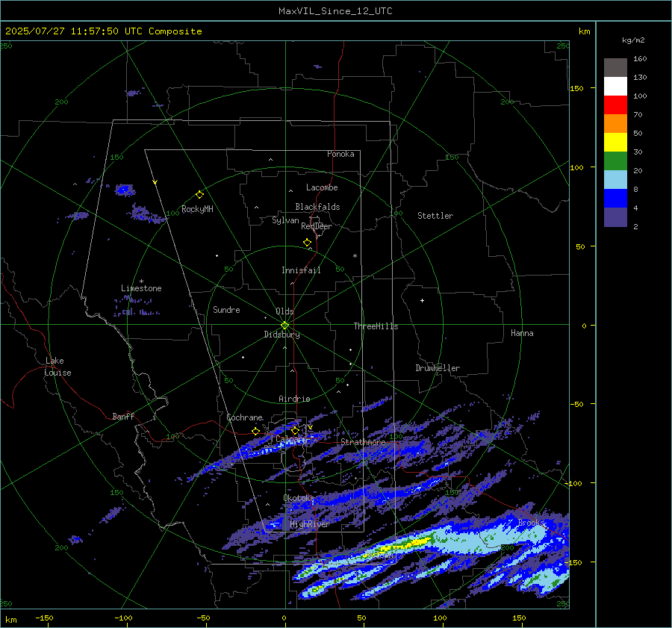Click the purple 2-4 legend swatch
Viewport: 672px width, 628px height.
coord(615,217)
